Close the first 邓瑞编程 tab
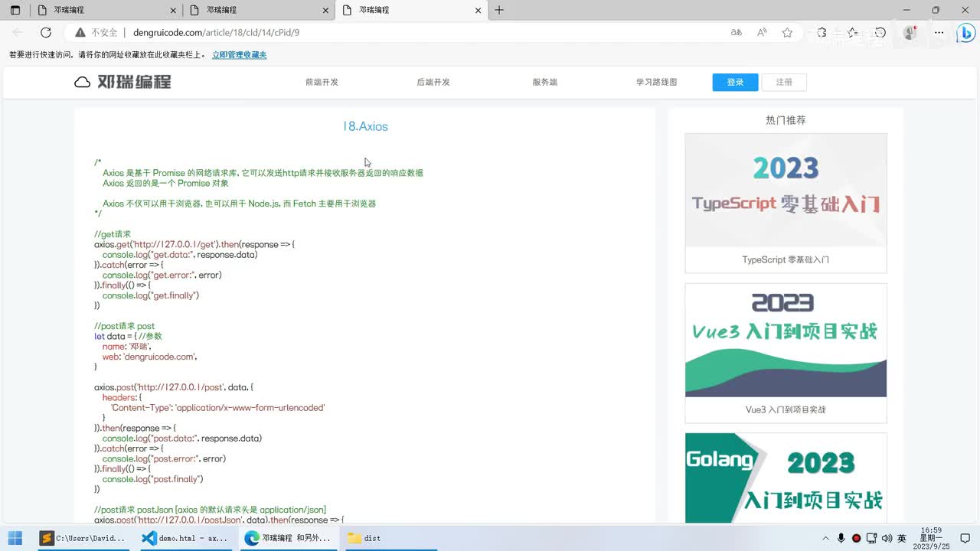Screen dimensions: 980x551 pyautogui.click(x=173, y=10)
